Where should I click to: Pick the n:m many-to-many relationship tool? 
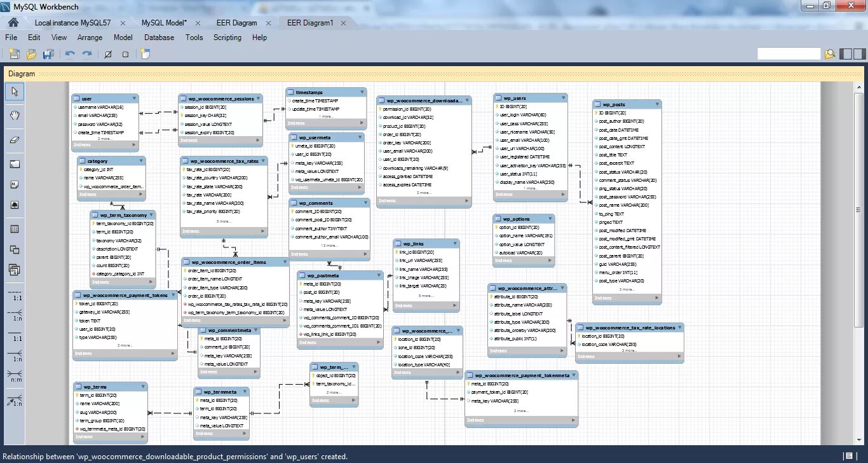[15, 377]
